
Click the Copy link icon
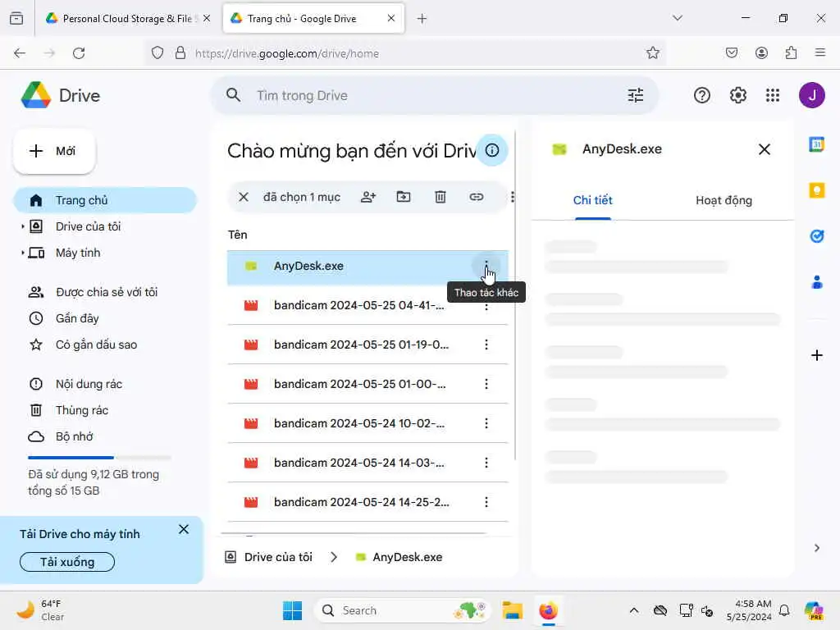(477, 197)
